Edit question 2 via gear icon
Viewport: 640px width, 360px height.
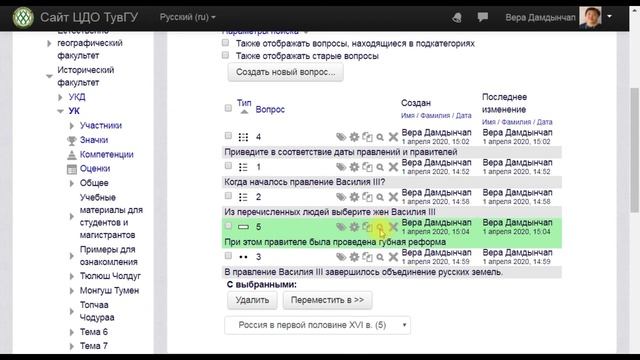(x=354, y=197)
